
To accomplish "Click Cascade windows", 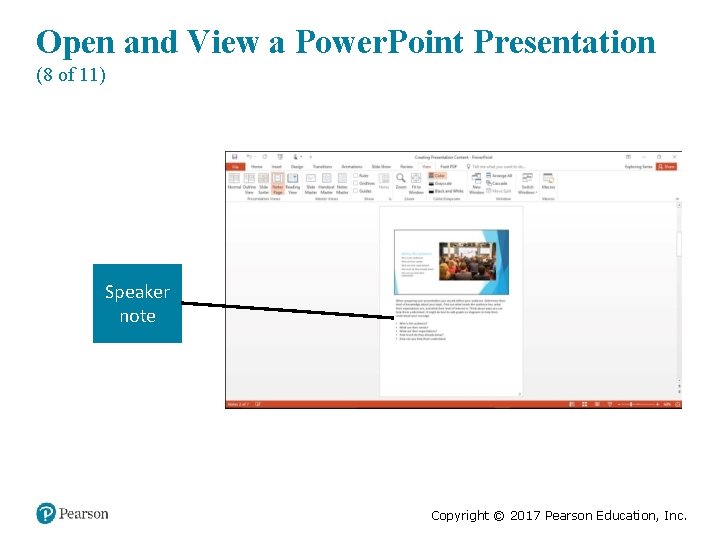I will click(x=497, y=183).
